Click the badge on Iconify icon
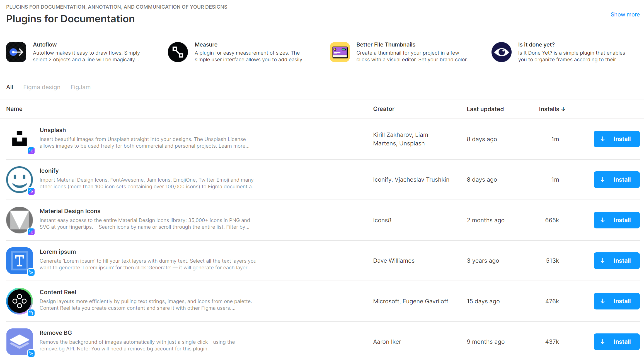 (x=31, y=191)
